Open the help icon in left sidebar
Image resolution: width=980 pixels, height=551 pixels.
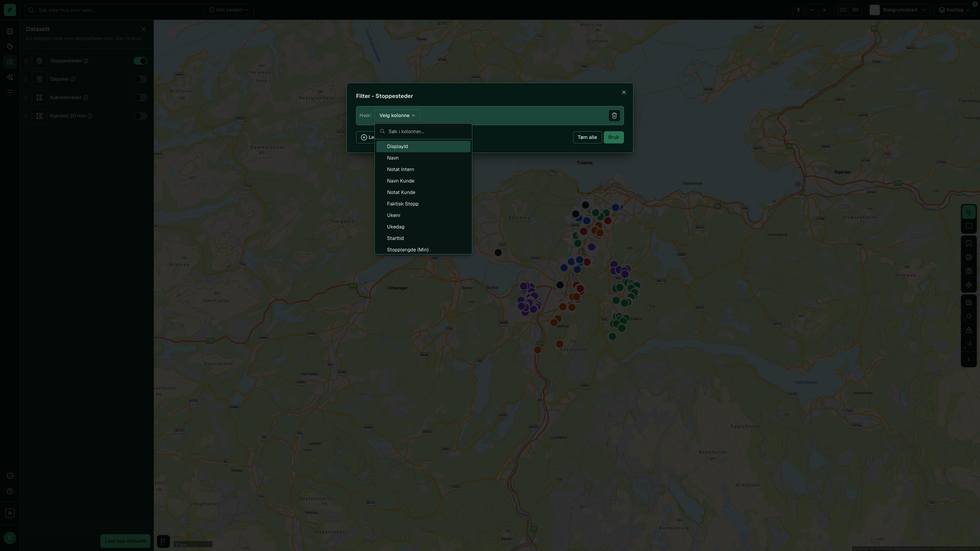[x=10, y=491]
